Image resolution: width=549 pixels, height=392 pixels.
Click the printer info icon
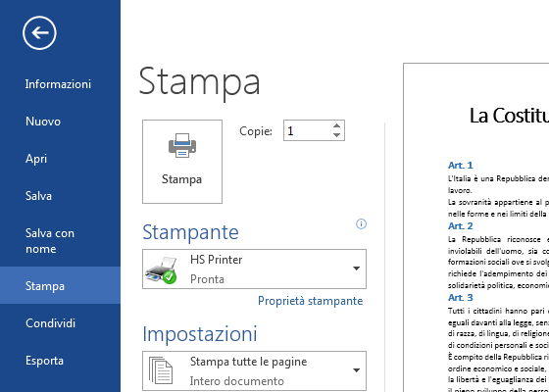pyautogui.click(x=361, y=224)
